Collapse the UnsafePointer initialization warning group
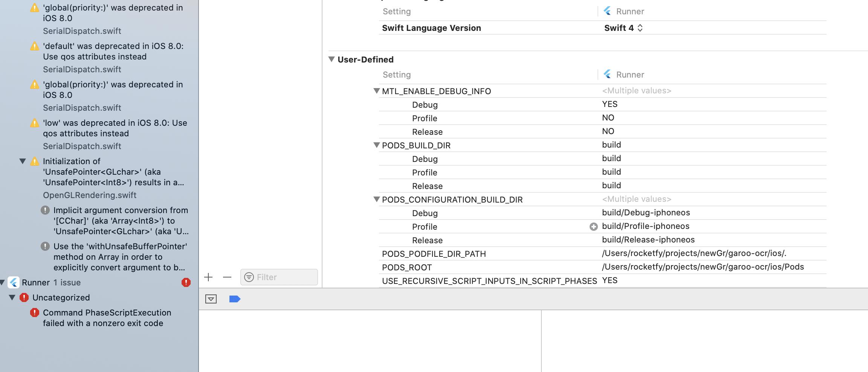This screenshot has height=372, width=868. click(x=23, y=161)
